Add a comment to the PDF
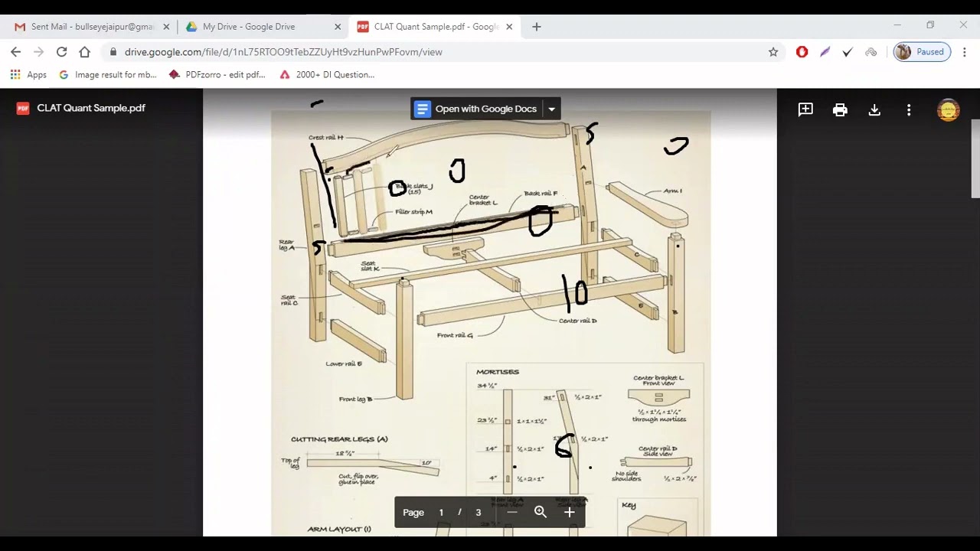 (805, 109)
